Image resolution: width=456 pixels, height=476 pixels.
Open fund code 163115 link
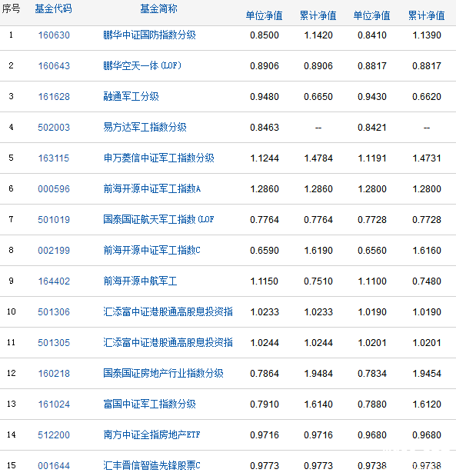[x=54, y=158]
